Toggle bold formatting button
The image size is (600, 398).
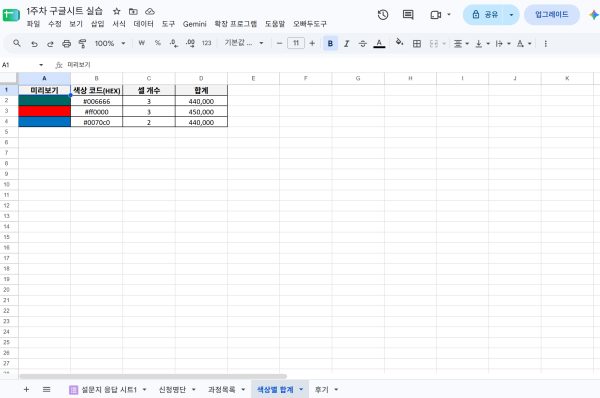tap(330, 44)
